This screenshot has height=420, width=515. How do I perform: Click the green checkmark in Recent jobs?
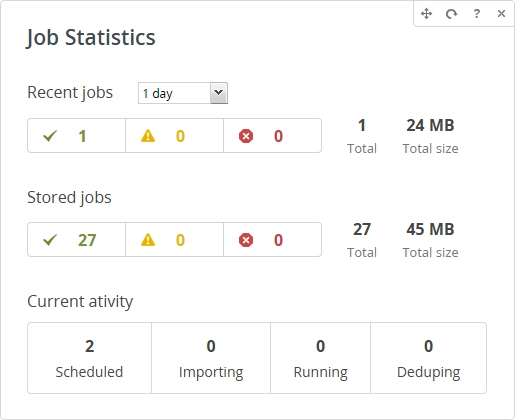pyautogui.click(x=50, y=136)
